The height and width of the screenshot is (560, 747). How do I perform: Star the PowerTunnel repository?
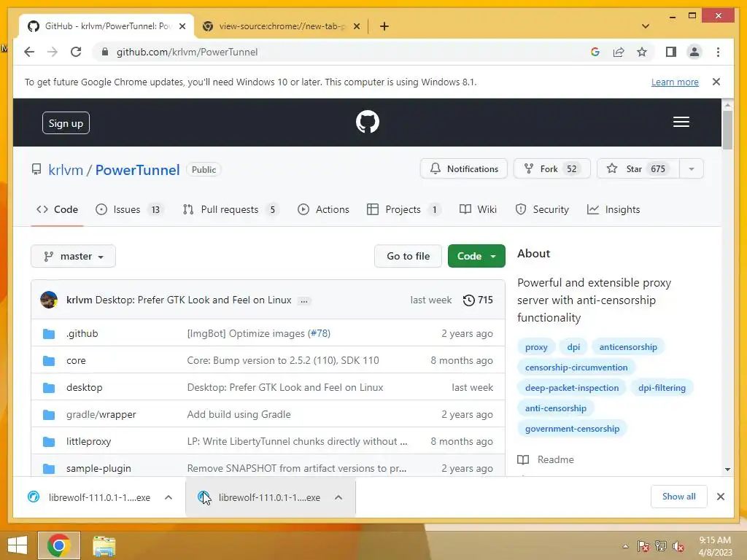click(638, 169)
